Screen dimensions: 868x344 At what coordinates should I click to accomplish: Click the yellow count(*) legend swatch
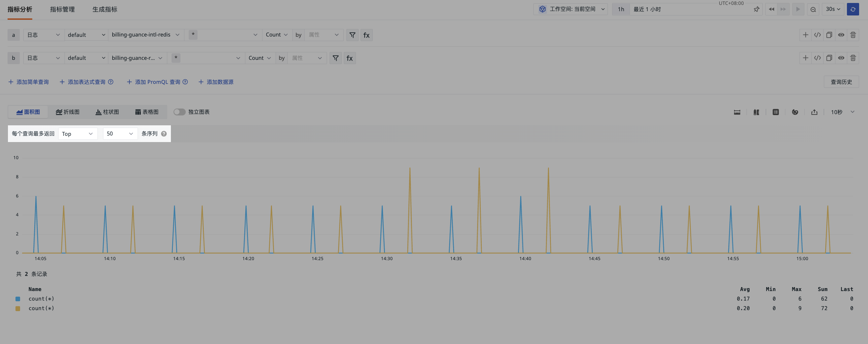coord(18,309)
